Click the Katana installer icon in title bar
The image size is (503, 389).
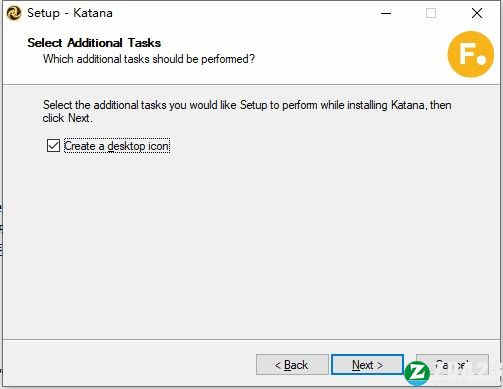click(14, 14)
